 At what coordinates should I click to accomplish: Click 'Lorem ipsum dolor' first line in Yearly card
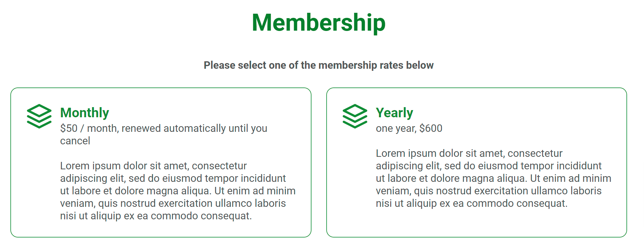469,153
